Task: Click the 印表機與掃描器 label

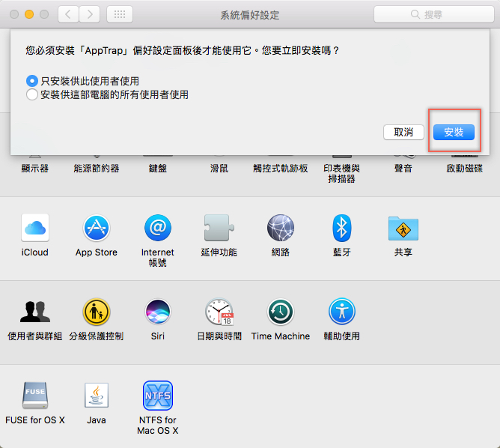Action: click(x=342, y=174)
